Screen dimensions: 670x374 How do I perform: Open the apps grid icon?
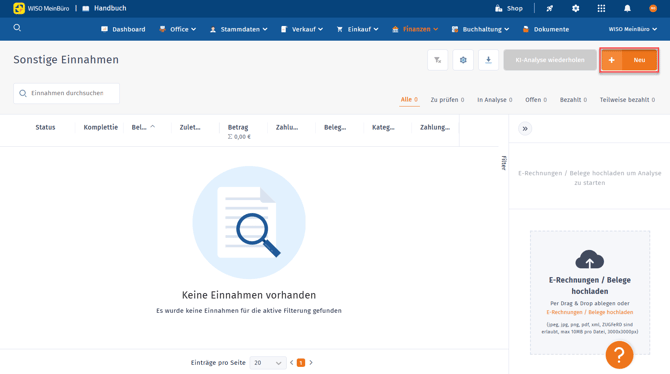601,8
